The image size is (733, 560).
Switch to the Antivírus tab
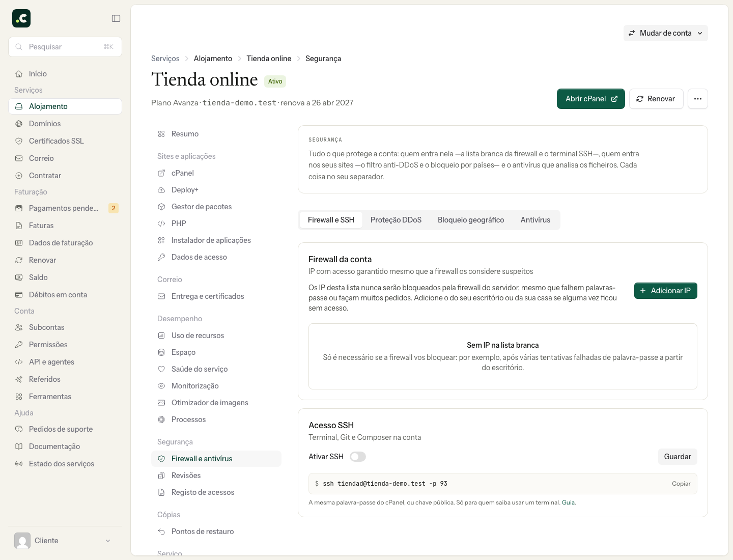click(x=535, y=220)
